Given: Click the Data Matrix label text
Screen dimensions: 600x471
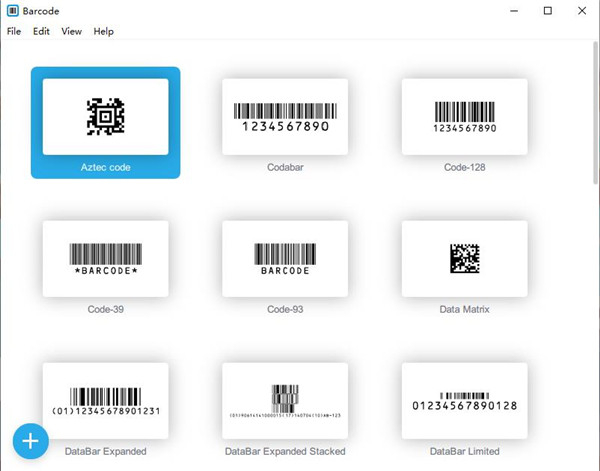Looking at the screenshot, I should 465,309.
